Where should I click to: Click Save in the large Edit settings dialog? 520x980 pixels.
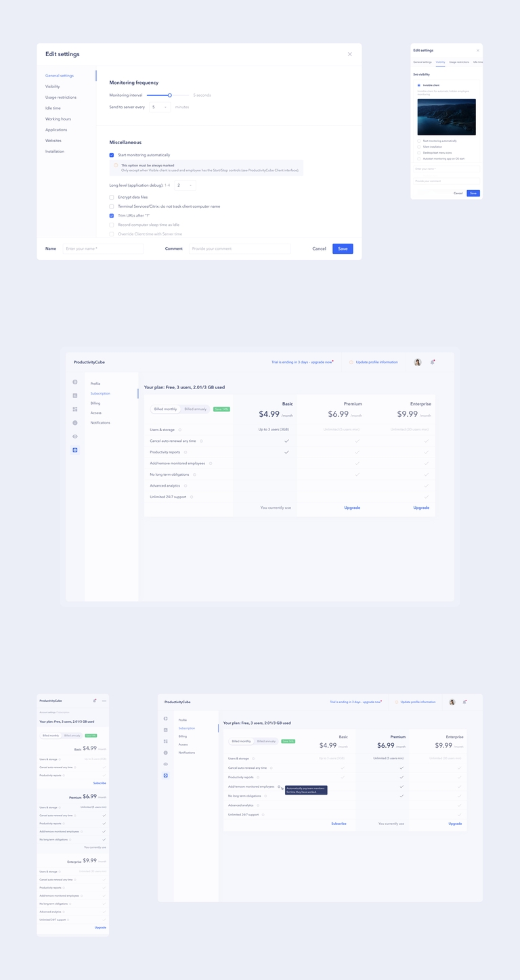click(343, 248)
